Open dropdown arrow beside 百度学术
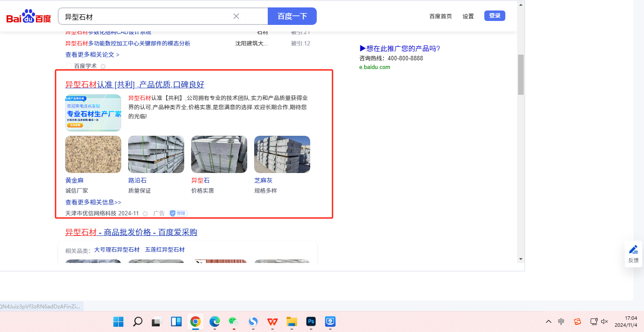 pos(103,66)
